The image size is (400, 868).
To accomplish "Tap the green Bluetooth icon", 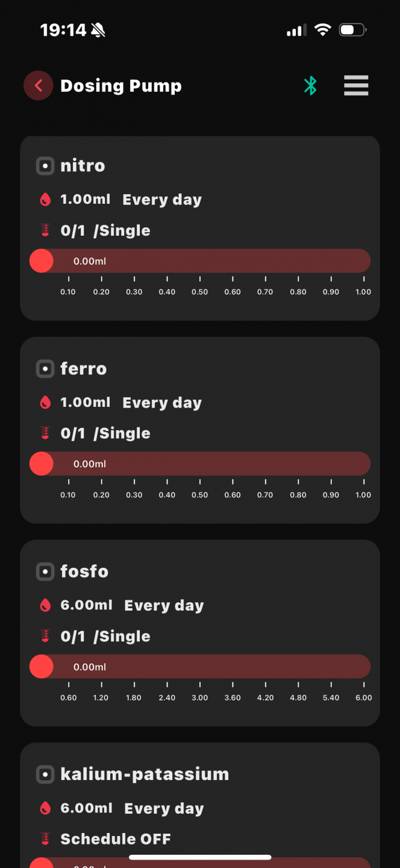I will coord(310,86).
